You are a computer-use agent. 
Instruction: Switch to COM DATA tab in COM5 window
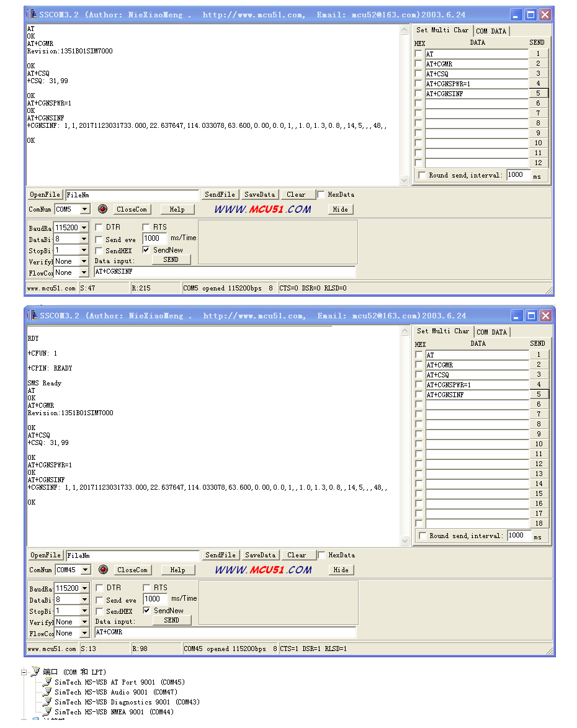(491, 31)
